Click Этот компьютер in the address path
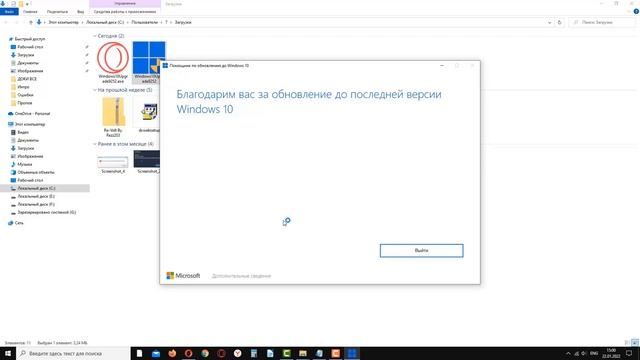The height and width of the screenshot is (360, 640). (63, 22)
